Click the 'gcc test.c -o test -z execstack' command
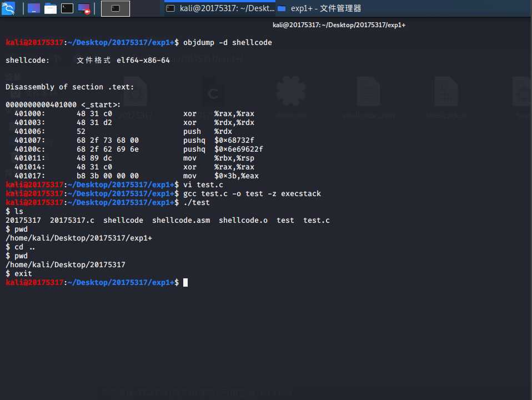Screen dimensions: 532x400 click(252, 193)
